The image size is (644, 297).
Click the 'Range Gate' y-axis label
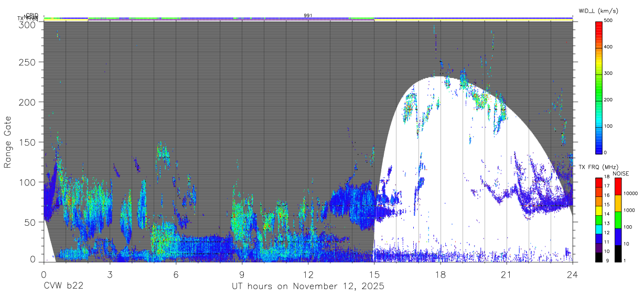coord(8,142)
